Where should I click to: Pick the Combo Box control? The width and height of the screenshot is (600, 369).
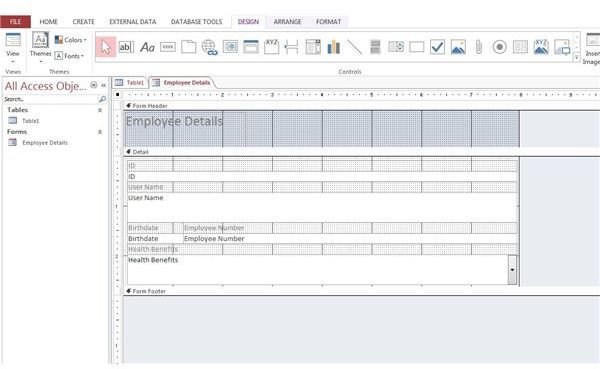(x=313, y=47)
